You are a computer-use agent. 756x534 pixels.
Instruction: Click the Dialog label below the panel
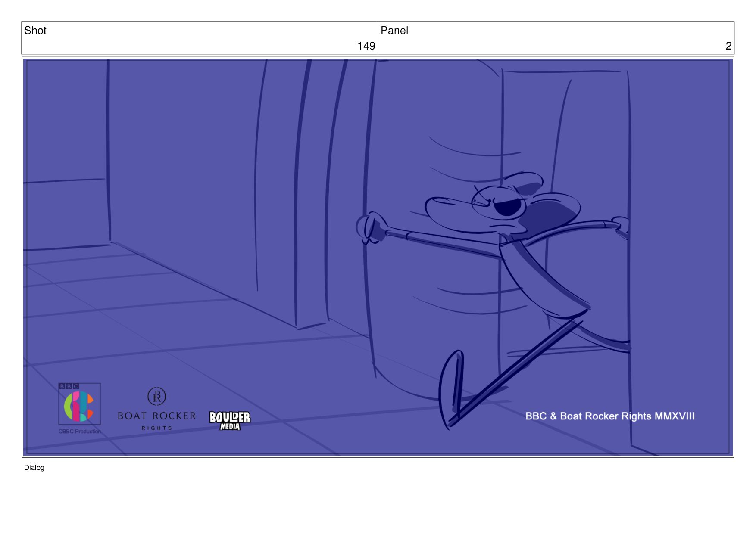click(34, 468)
